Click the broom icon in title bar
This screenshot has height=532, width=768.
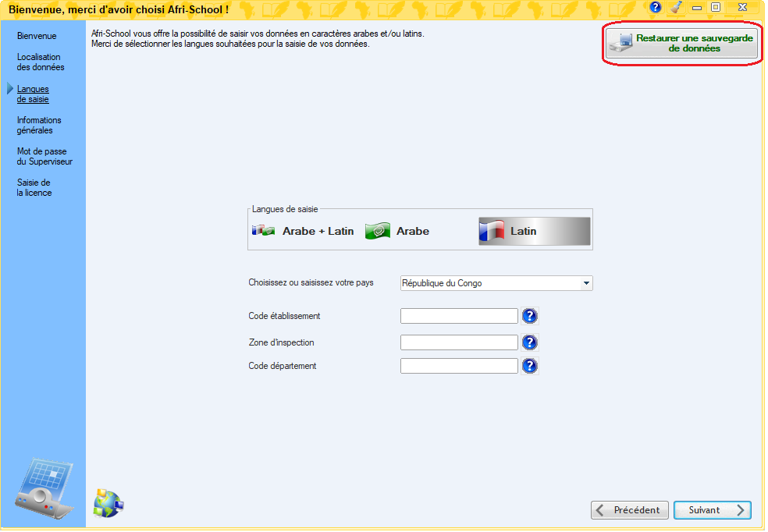677,7
